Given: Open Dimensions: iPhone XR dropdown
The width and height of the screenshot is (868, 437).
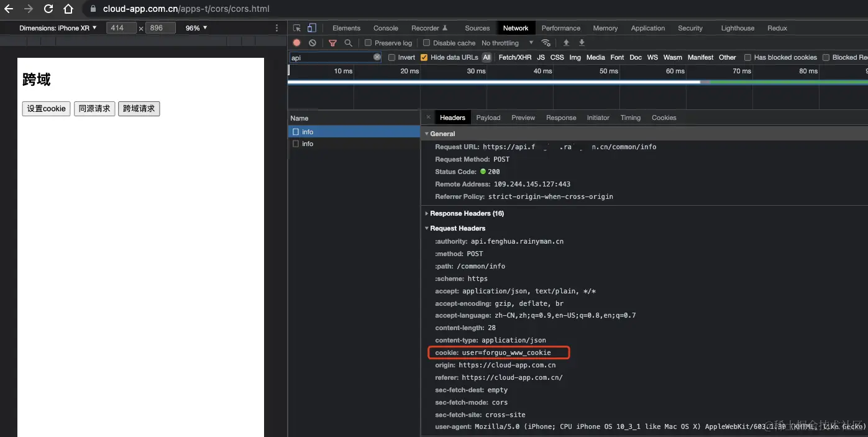Looking at the screenshot, I should (58, 28).
